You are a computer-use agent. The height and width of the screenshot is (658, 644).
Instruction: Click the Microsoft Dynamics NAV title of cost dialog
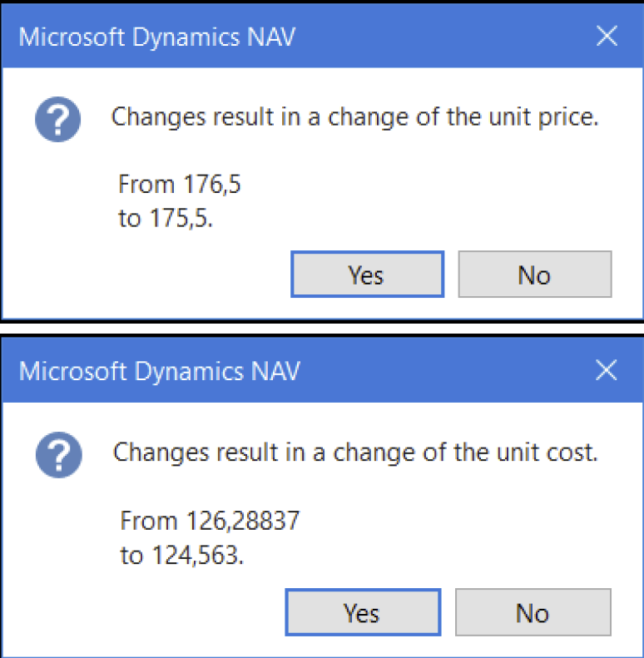point(160,373)
